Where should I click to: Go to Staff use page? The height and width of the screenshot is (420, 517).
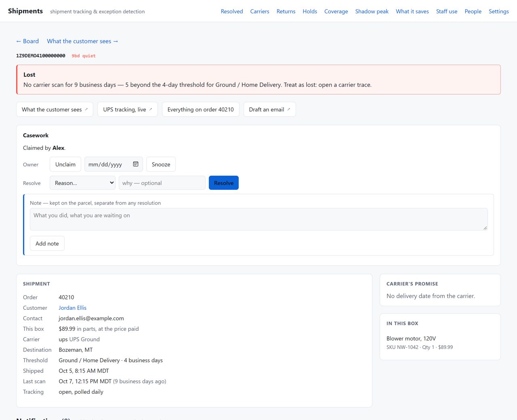[x=447, y=11]
